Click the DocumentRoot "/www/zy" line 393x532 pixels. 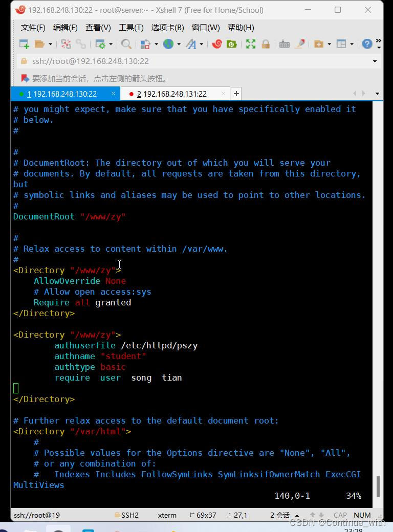tap(69, 216)
